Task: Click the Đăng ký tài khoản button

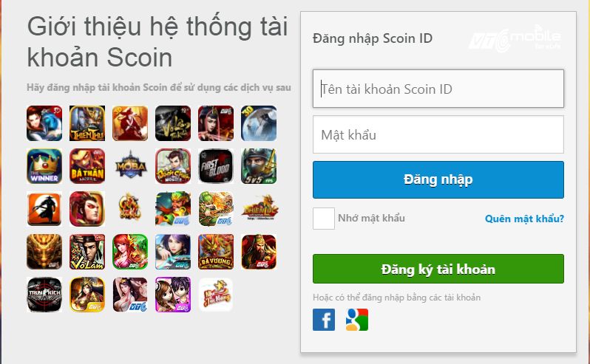Action: point(438,269)
